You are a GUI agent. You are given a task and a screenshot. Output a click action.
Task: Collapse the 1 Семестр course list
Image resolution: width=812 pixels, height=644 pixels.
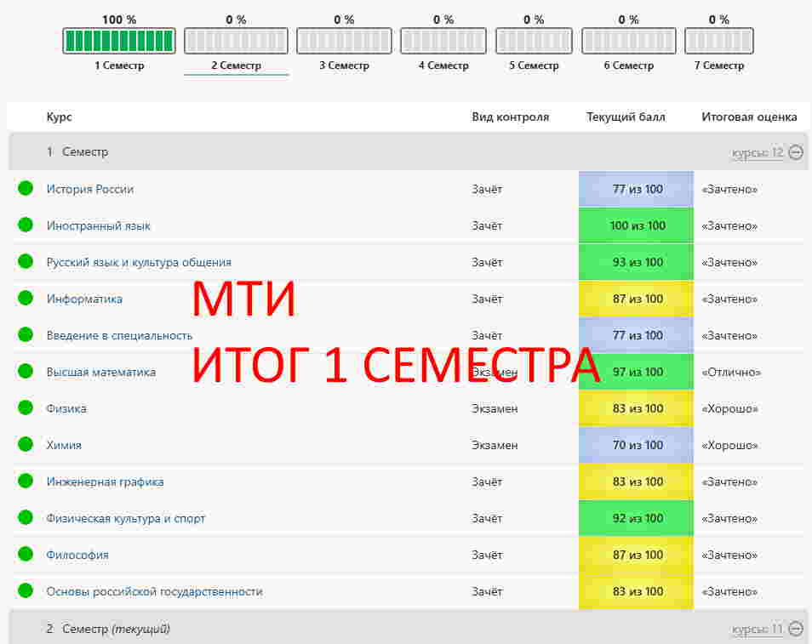[x=796, y=152]
